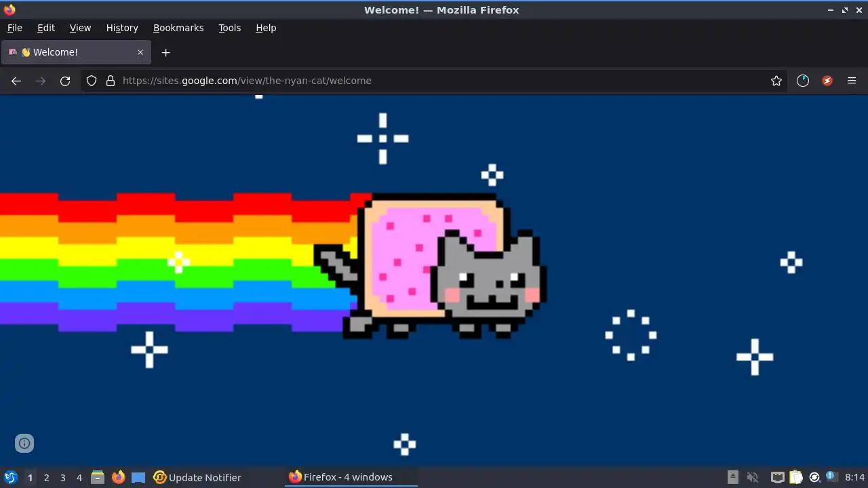Click the site info circle button
Screen dimensions: 868x488
pyautogui.click(x=24, y=444)
